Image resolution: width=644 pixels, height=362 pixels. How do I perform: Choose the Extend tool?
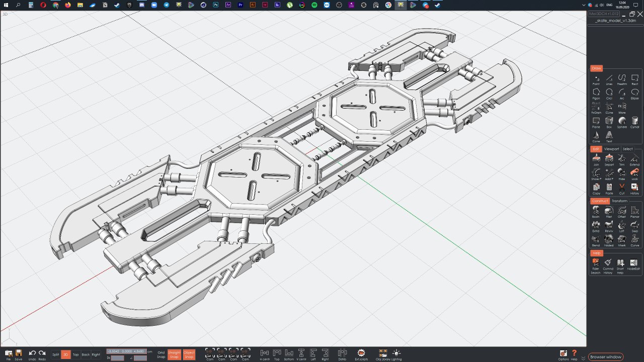tap(634, 160)
